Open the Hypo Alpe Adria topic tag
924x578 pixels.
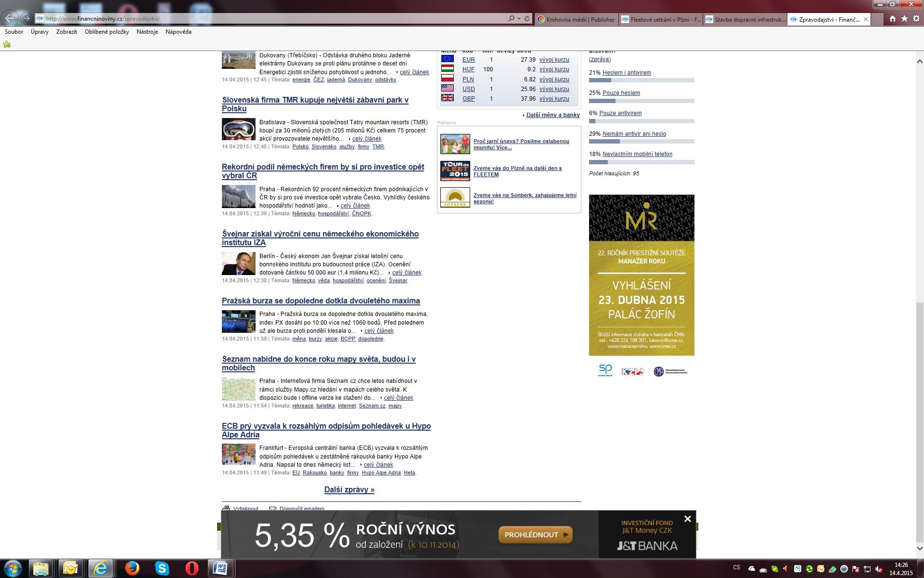coord(381,473)
